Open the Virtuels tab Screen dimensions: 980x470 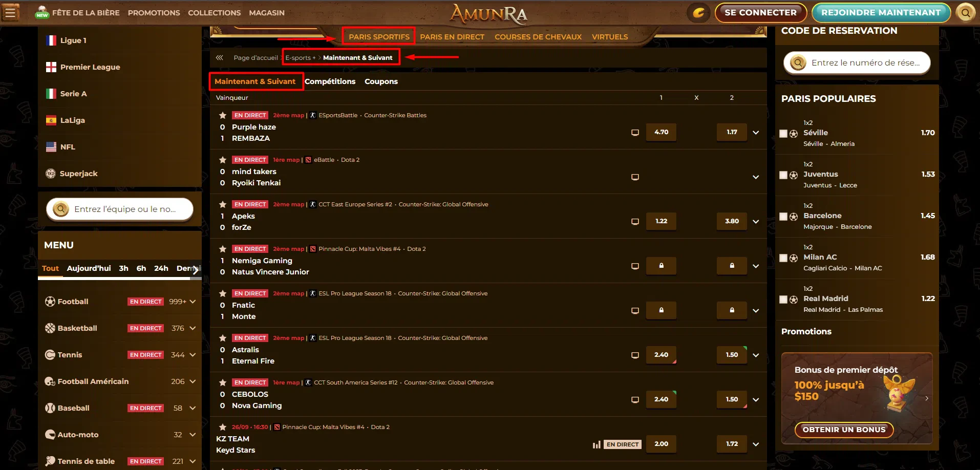tap(610, 37)
